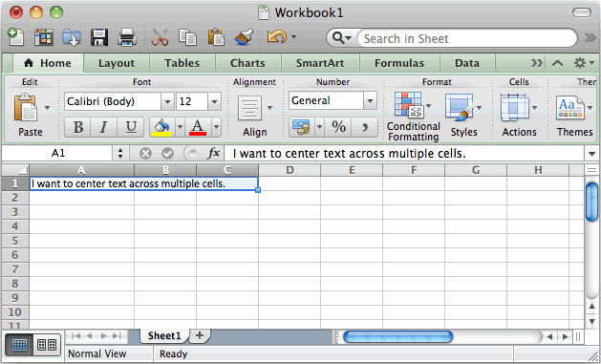This screenshot has width=601, height=364.
Task: Open cell Styles gallery
Action: pyautogui.click(x=463, y=116)
